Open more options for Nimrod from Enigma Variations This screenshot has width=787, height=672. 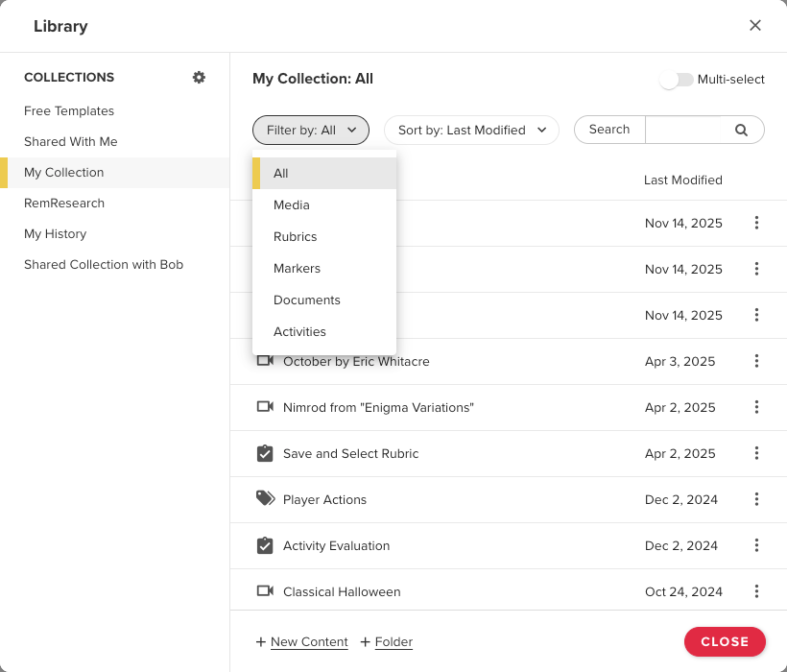tap(756, 407)
